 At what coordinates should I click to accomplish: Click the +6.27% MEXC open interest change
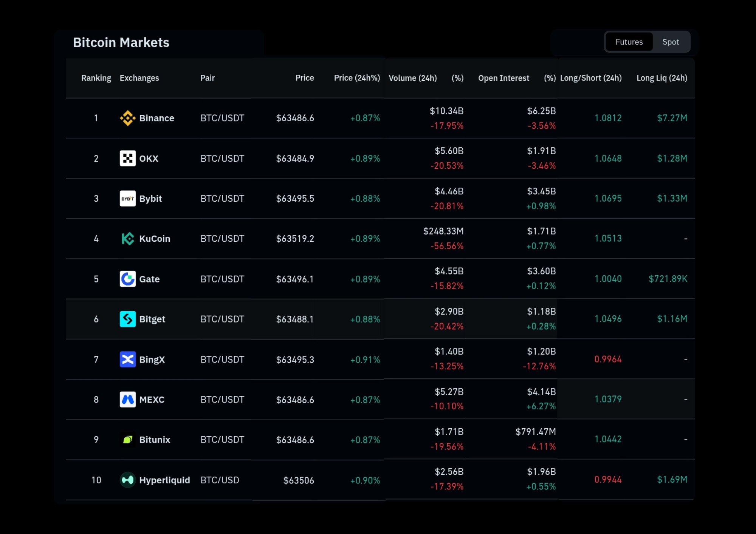(x=541, y=406)
